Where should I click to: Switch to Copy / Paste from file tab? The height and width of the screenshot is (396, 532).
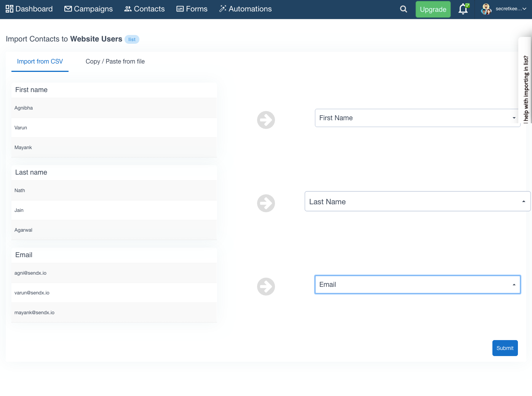point(115,62)
